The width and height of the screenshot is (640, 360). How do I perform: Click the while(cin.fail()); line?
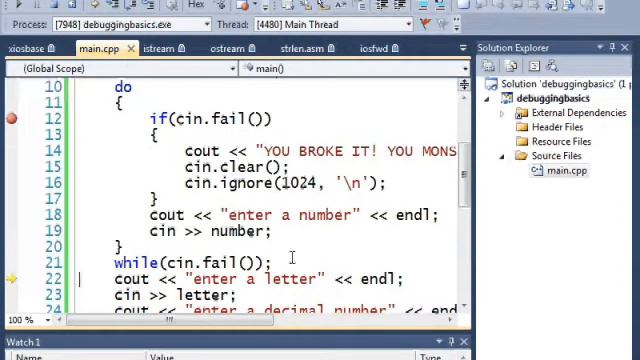click(x=193, y=263)
